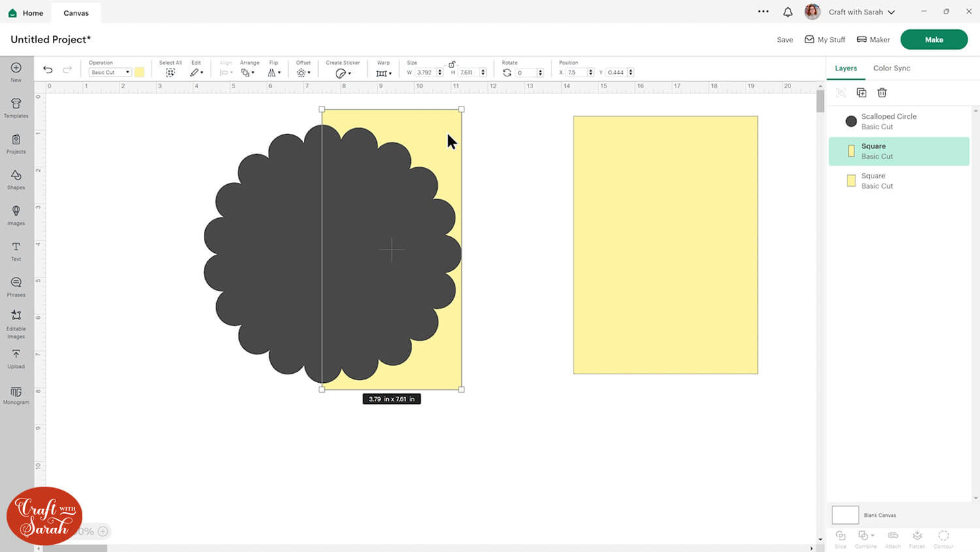Open the Shapes panel in sidebar
This screenshot has width=980, height=552.
pyautogui.click(x=16, y=179)
